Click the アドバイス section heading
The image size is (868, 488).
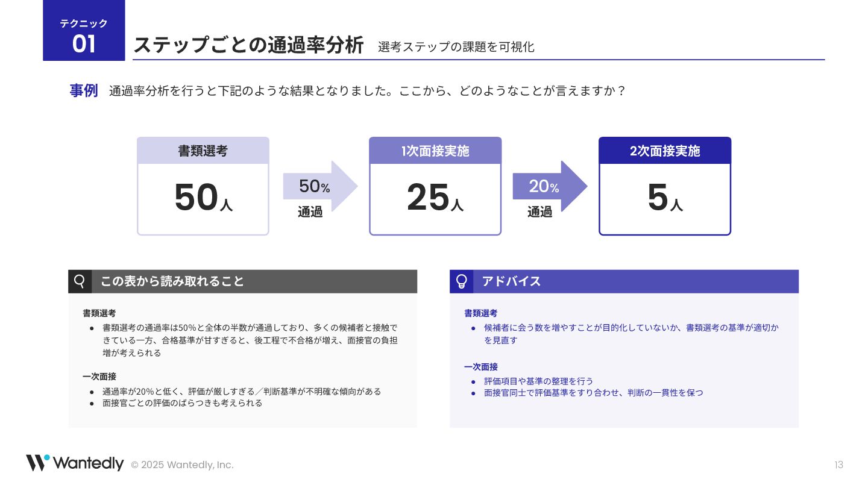click(511, 281)
